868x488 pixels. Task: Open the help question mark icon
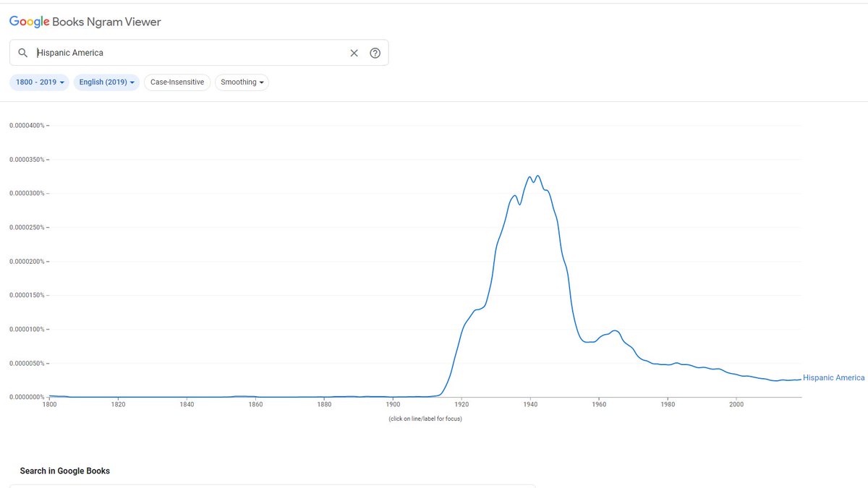click(375, 53)
